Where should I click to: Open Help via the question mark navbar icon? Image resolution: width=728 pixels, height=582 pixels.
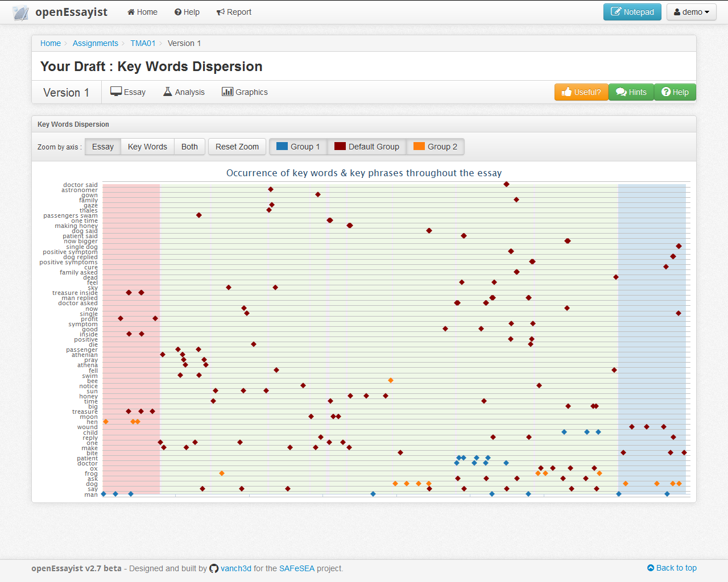click(177, 12)
